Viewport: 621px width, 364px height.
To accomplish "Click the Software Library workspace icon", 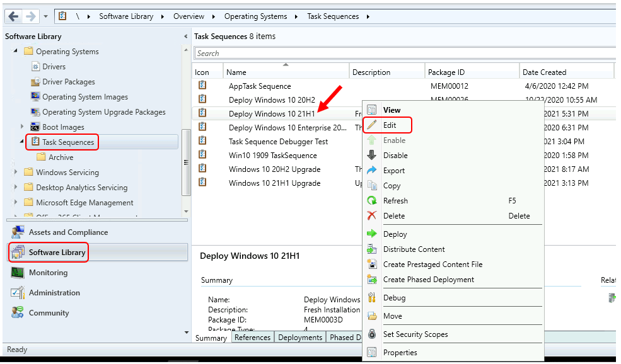I will [x=18, y=252].
